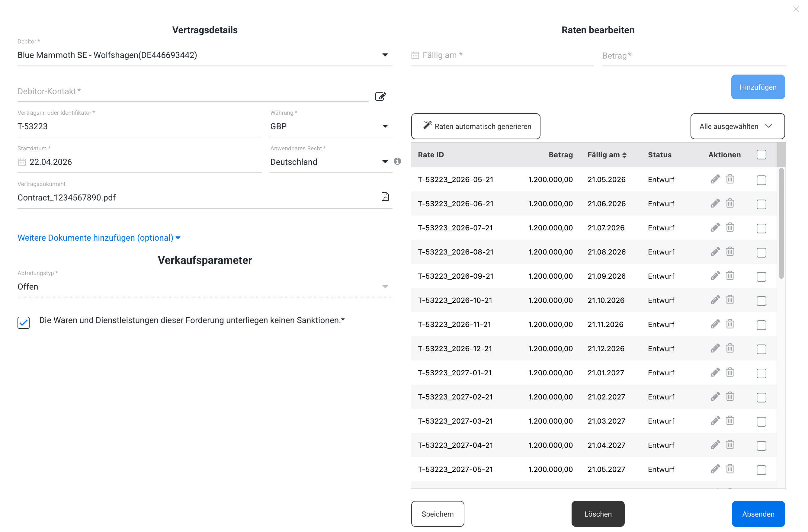The image size is (808, 532).
Task: Delete rate T-53223_2026-07-21 via trash icon
Action: point(730,227)
